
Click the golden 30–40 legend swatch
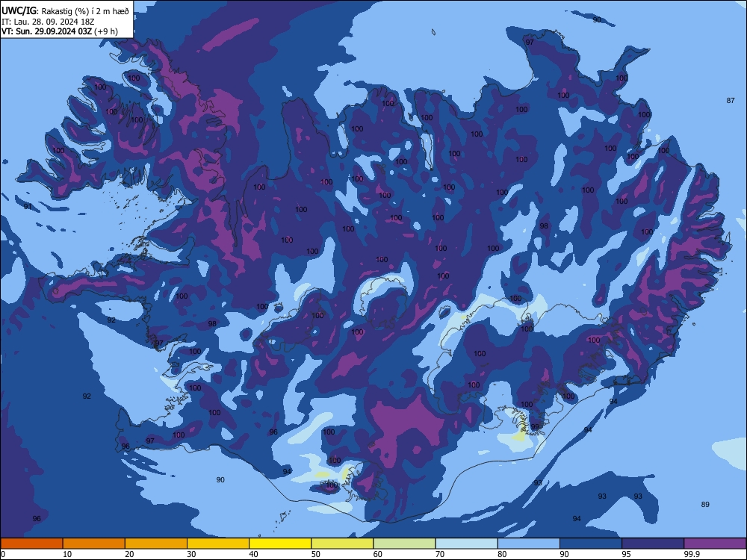tap(218, 544)
